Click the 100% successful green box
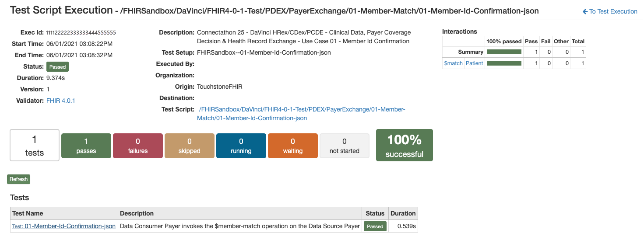 pos(405,145)
